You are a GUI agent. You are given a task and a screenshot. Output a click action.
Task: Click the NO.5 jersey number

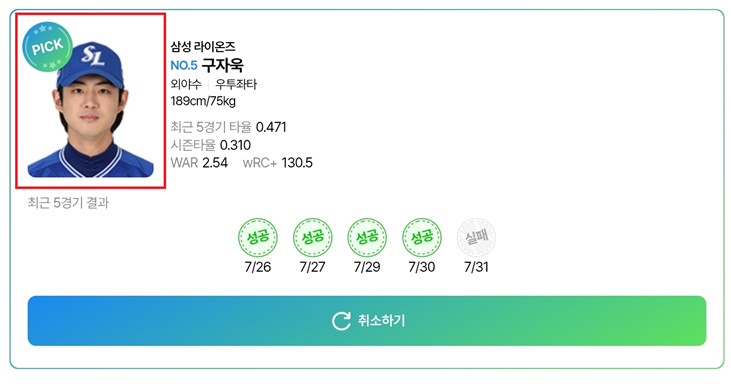pos(184,65)
